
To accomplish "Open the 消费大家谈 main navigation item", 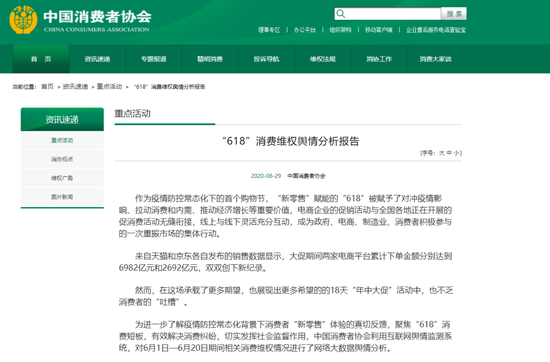I will [x=435, y=59].
